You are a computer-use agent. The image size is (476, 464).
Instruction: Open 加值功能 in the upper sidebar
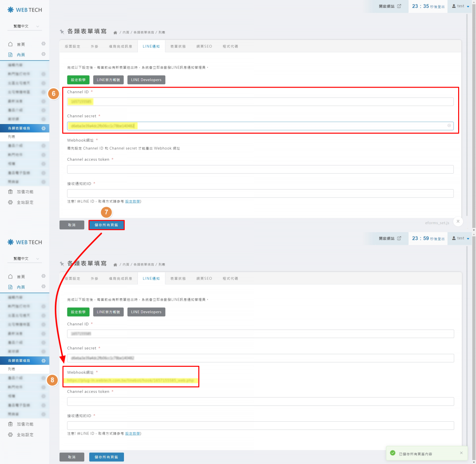point(25,192)
